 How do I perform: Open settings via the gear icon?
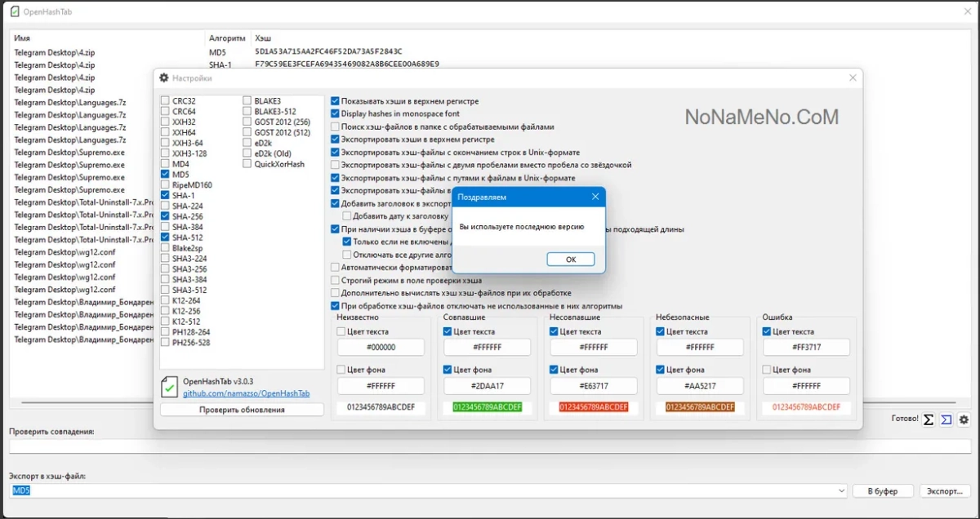point(964,419)
